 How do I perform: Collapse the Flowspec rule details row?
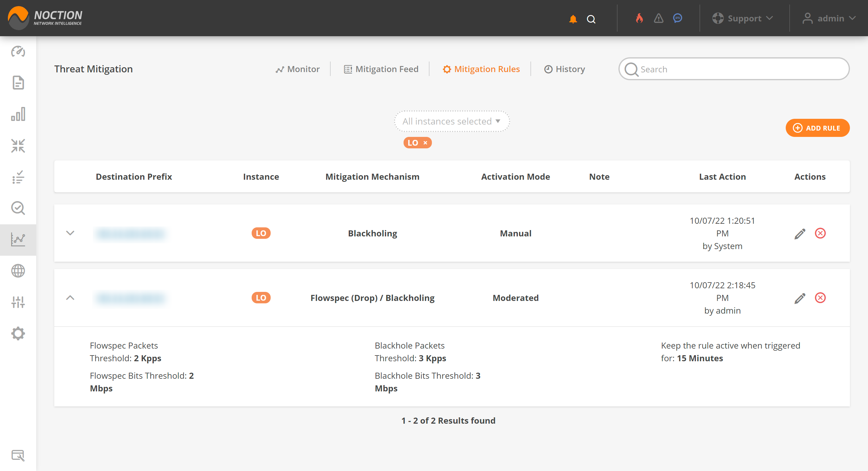click(x=70, y=298)
